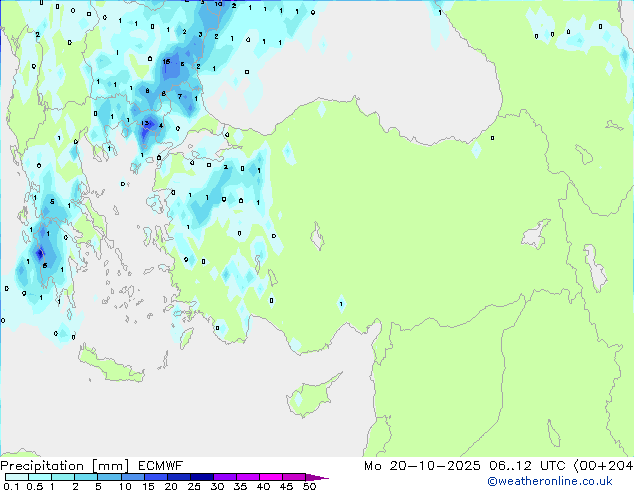Select the 15–20 mm legend color swatch

155,477
